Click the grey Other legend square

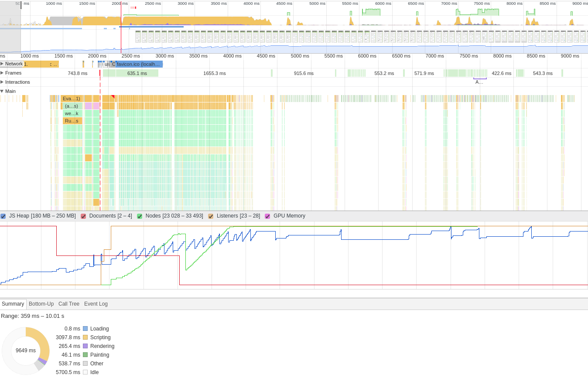click(84, 363)
